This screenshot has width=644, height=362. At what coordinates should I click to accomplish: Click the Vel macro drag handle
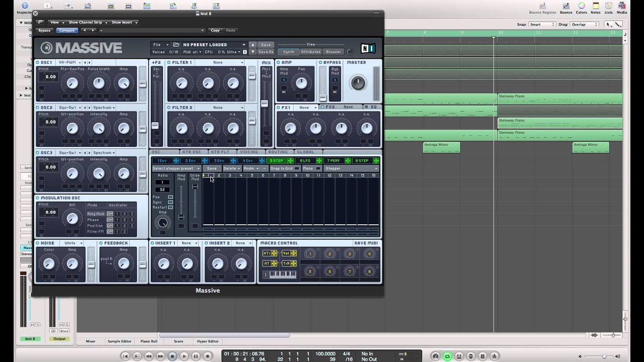coord(293,253)
